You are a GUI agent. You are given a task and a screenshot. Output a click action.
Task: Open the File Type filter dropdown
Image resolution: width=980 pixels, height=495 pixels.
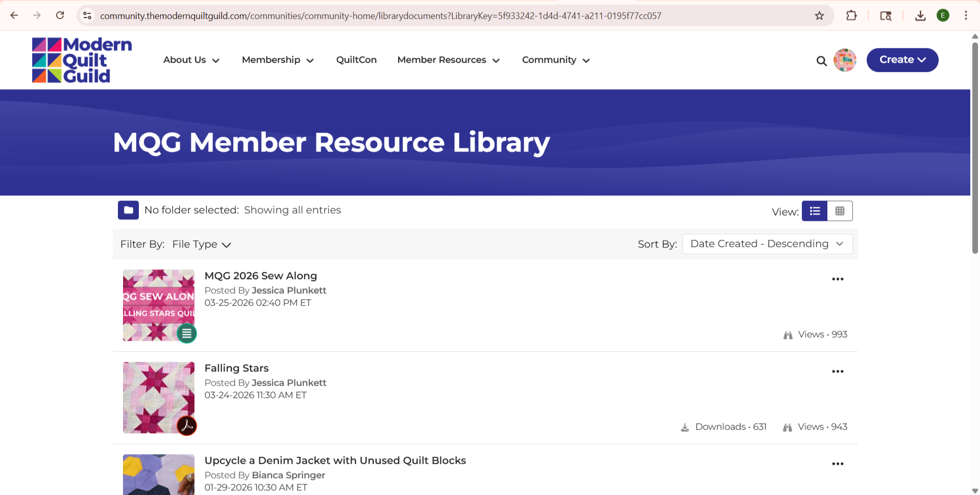pos(202,244)
